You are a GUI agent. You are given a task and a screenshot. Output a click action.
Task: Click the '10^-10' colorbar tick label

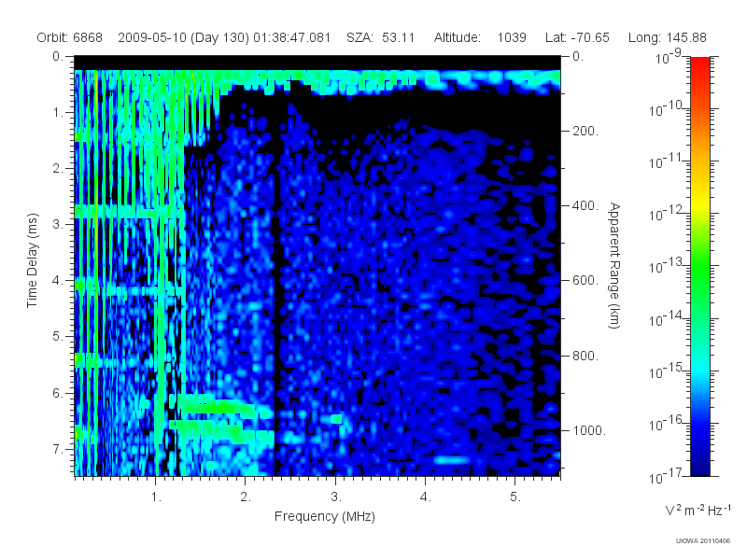667,109
